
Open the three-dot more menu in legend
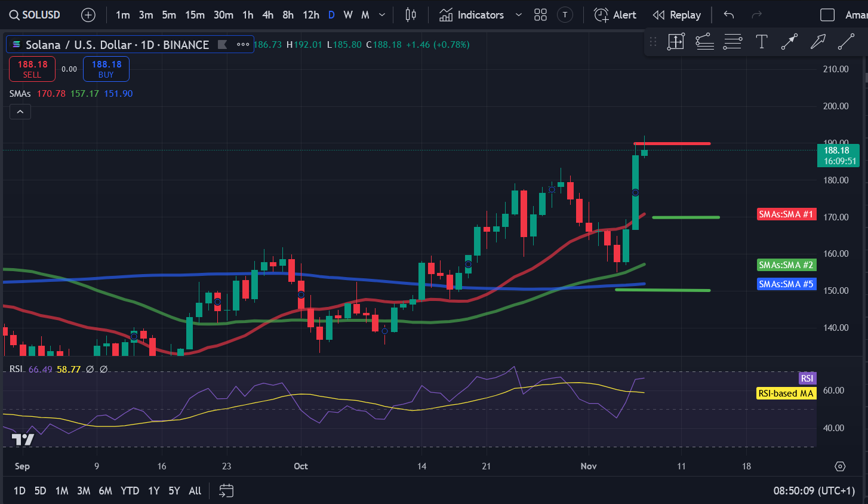[x=243, y=44]
